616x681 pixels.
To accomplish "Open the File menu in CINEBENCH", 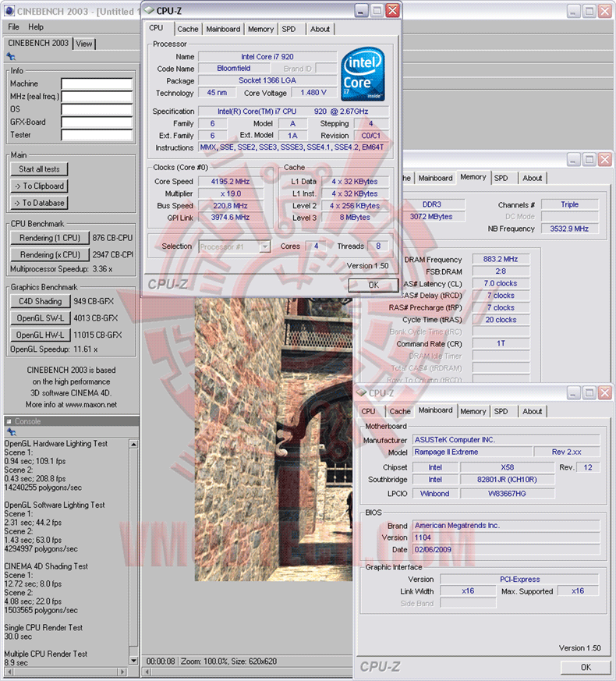I will [13, 27].
